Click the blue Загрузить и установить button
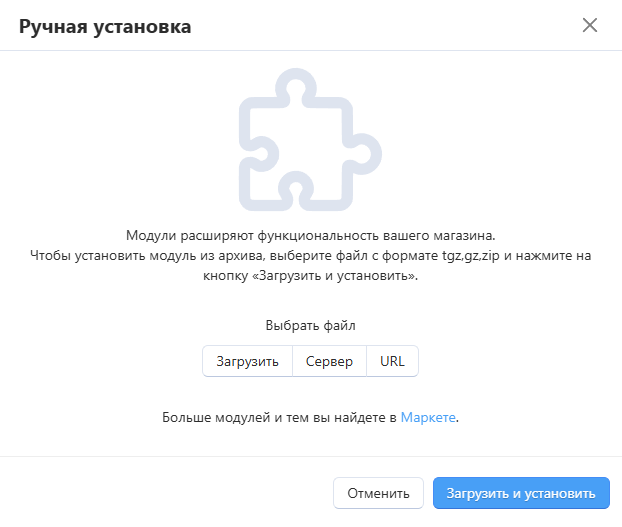This screenshot has height=527, width=622. [521, 493]
